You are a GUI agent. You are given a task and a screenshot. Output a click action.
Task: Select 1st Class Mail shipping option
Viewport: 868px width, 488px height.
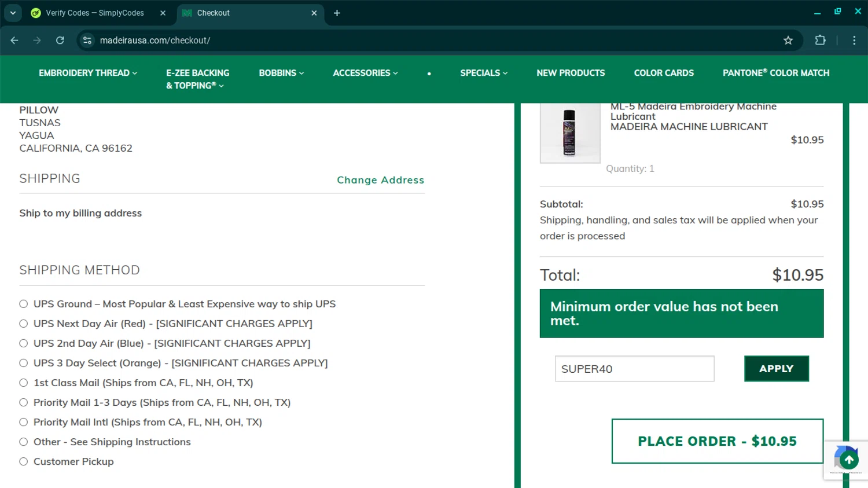pos(24,383)
